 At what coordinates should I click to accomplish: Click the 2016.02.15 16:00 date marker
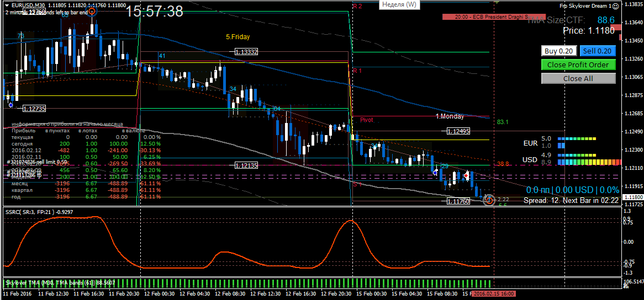point(494,294)
